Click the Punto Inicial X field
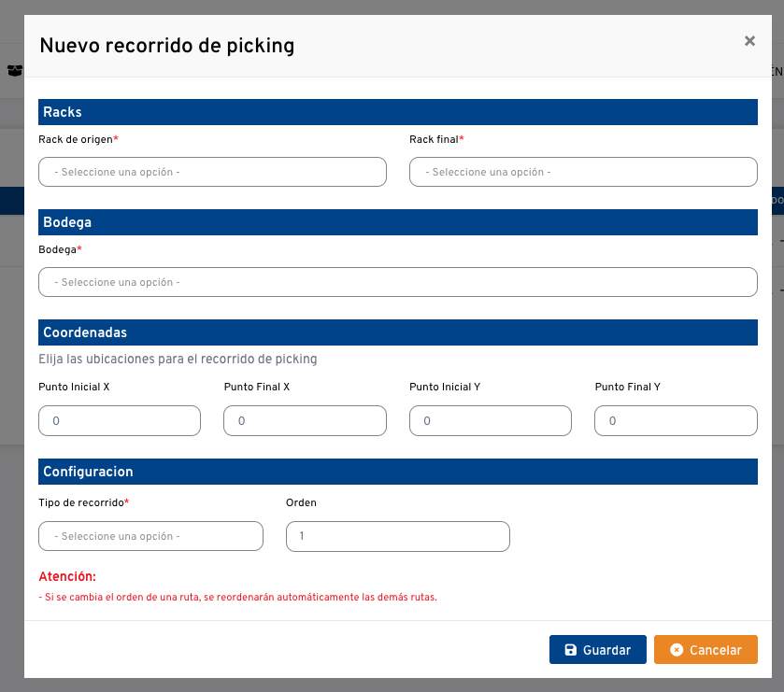The height and width of the screenshot is (692, 784). click(x=119, y=420)
